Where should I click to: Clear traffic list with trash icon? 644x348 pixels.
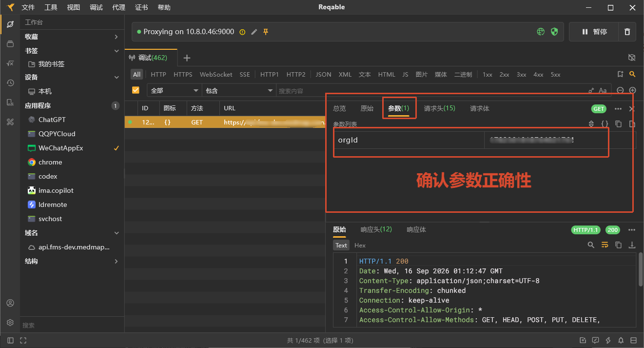point(627,32)
